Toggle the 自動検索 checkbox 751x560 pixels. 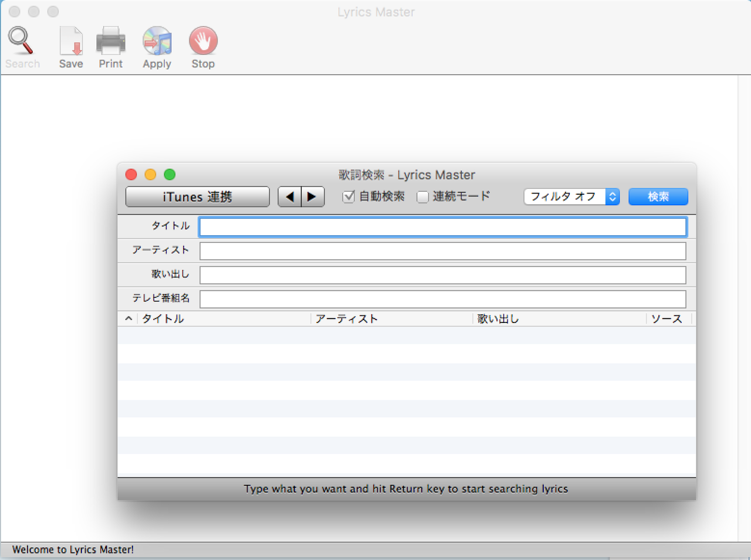(x=349, y=196)
